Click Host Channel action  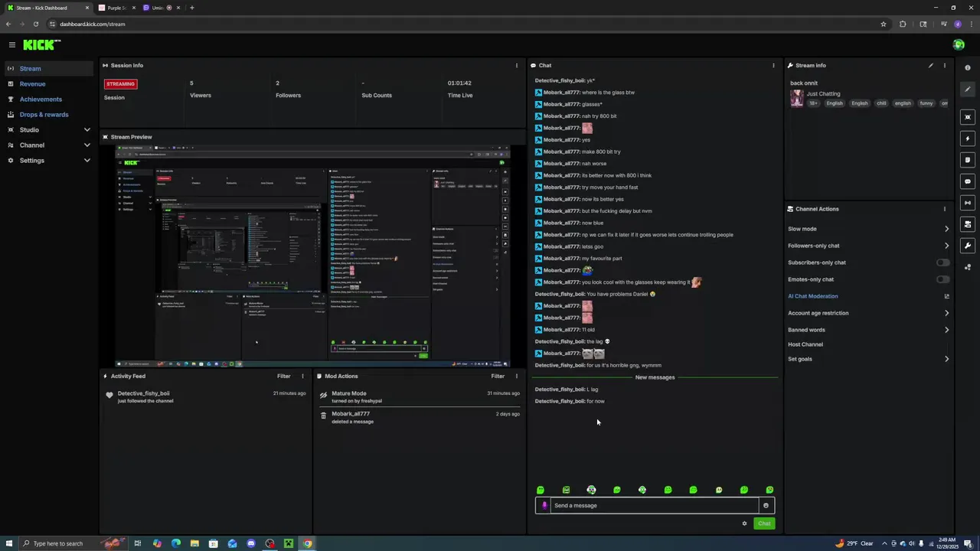point(805,344)
